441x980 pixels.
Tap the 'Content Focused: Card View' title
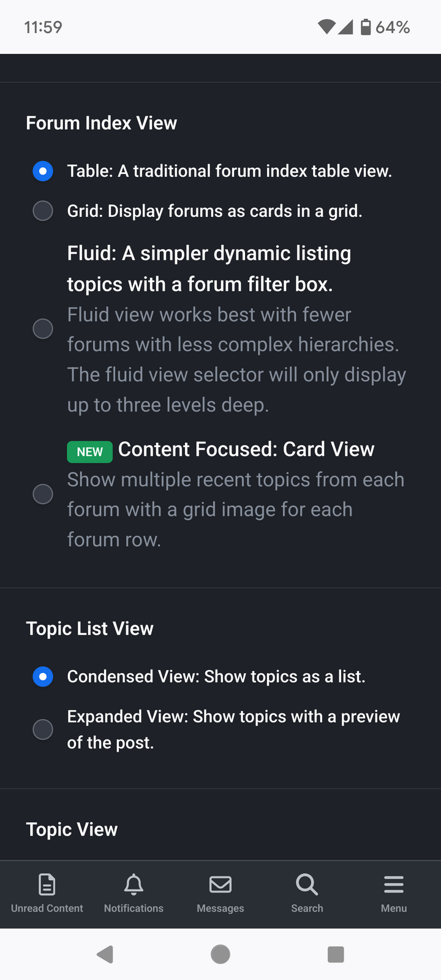tap(246, 449)
